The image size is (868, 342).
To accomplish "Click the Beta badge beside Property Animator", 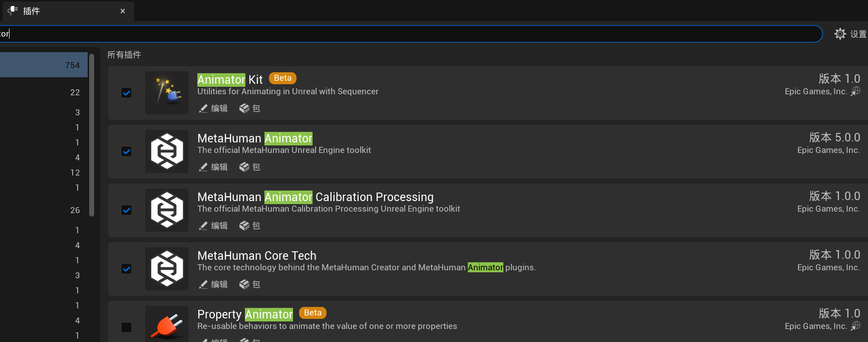I will coord(313,313).
